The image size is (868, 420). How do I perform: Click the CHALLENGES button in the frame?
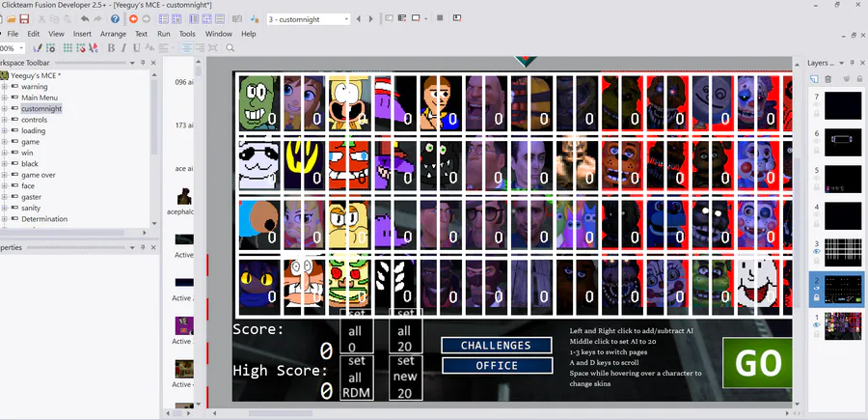click(x=497, y=346)
